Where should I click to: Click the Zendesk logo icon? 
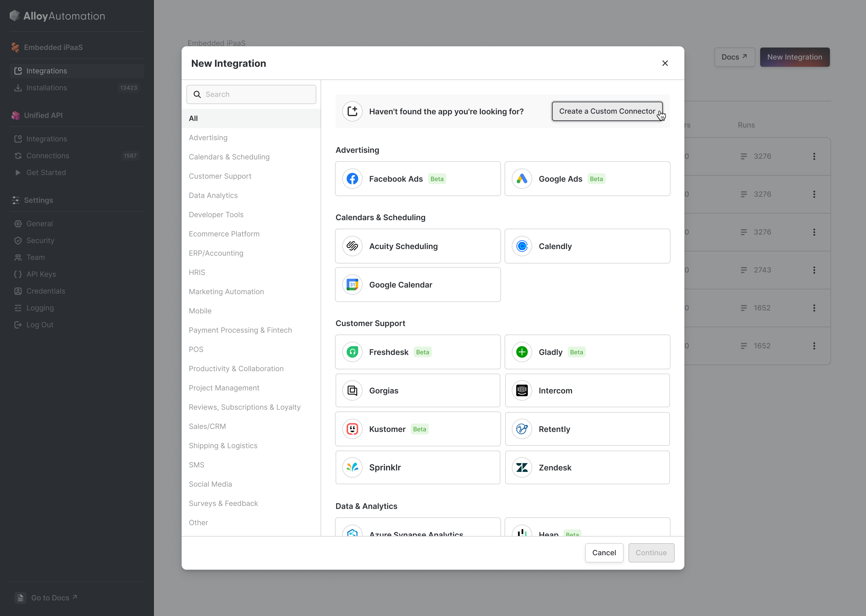click(522, 467)
